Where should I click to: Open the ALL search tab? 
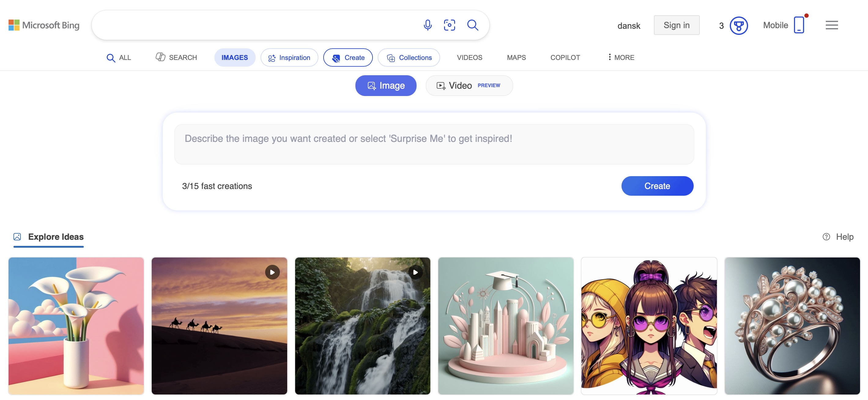click(x=119, y=57)
